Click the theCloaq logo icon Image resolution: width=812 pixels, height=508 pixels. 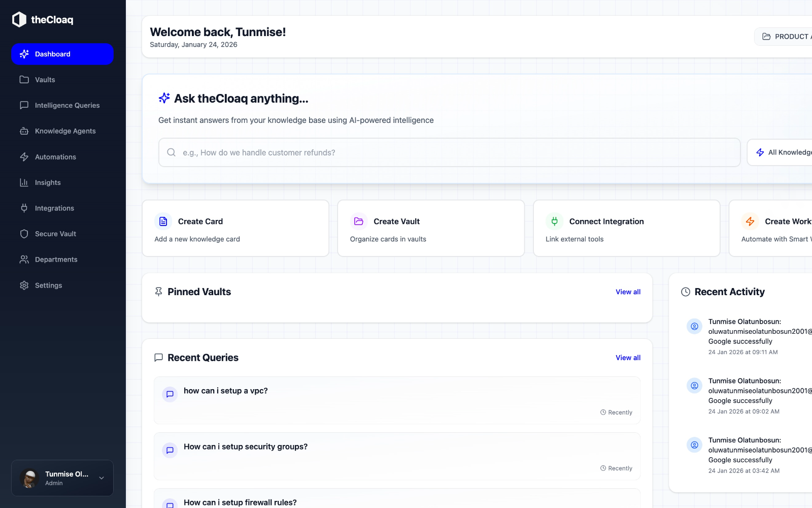coord(19,19)
